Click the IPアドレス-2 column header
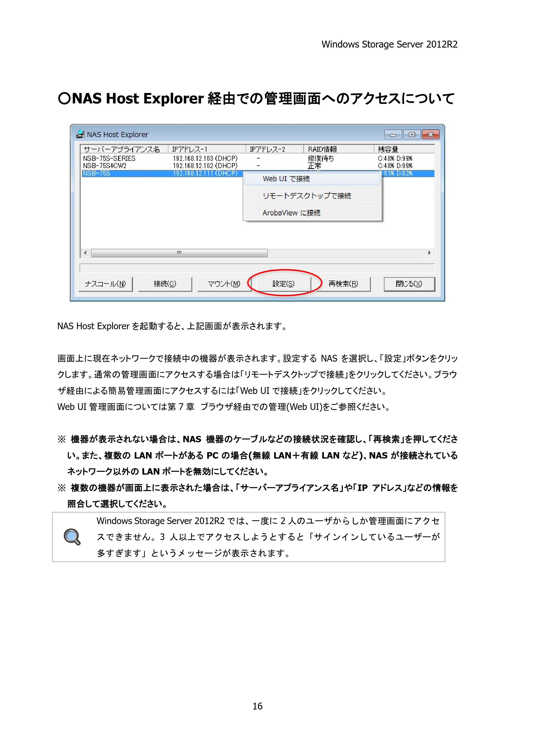534x756 pixels. (275, 149)
